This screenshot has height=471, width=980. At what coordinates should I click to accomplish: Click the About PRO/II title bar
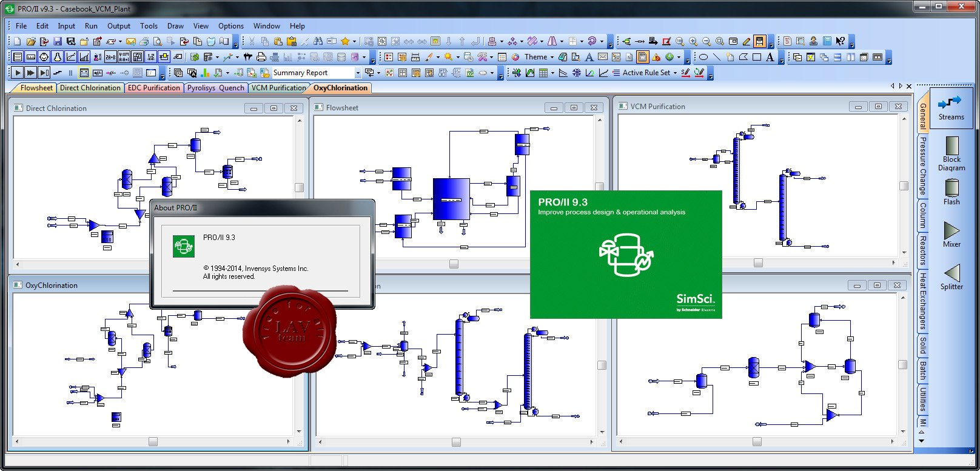tap(262, 208)
